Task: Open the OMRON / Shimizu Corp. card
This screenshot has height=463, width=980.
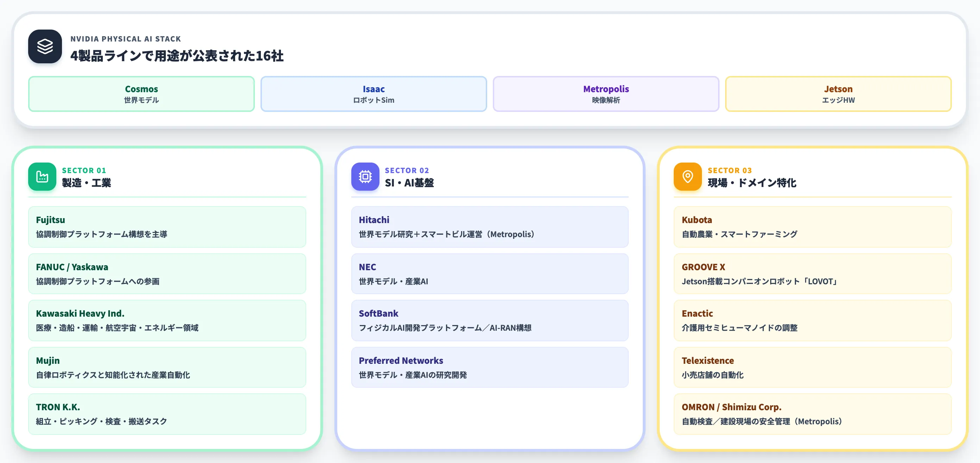Action: [x=812, y=414]
